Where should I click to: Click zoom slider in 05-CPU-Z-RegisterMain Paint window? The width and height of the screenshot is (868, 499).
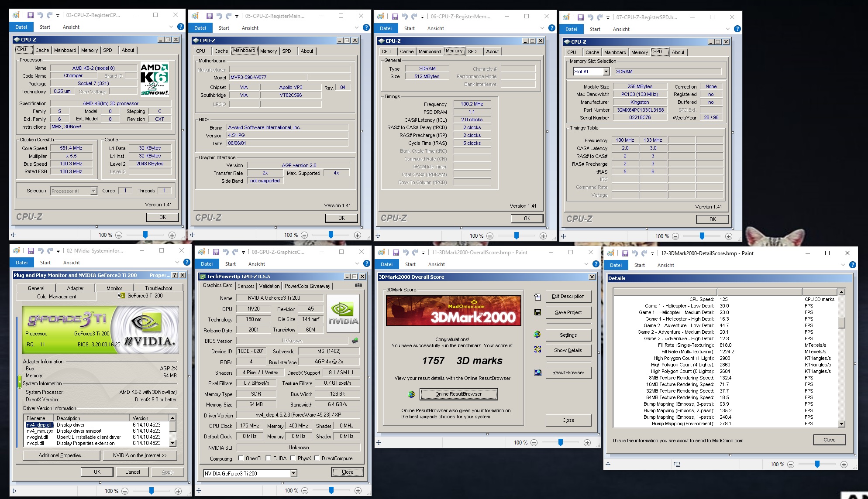(331, 235)
